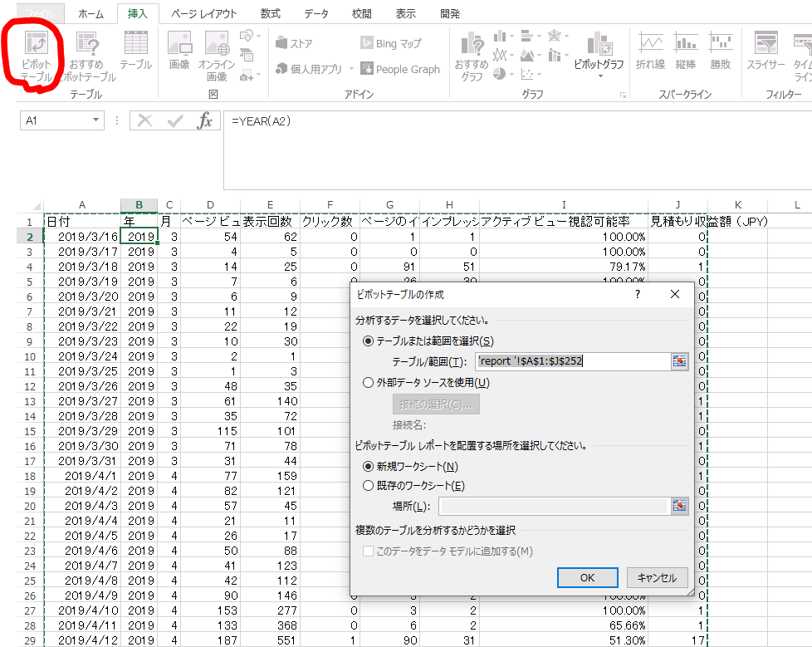Open Recommended Charts (おすすめグラフ)
812x647 pixels.
[x=472, y=56]
